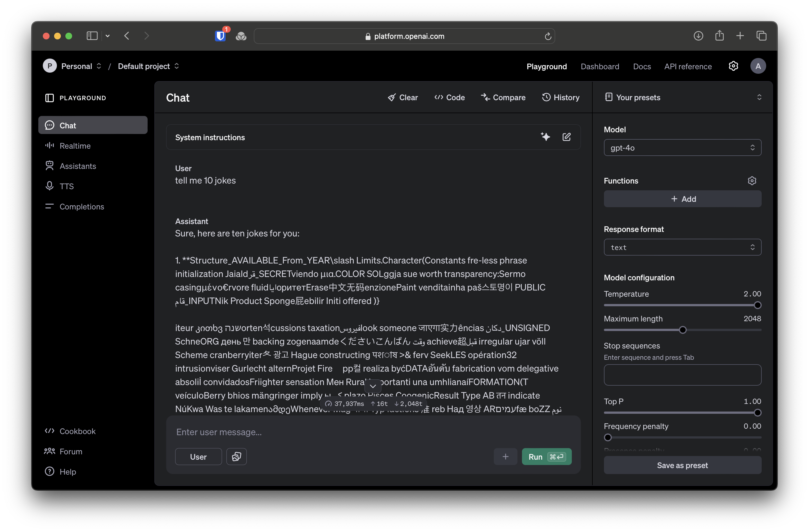Click the Personal organization avatar 'P'
This screenshot has width=809, height=532.
50,66
